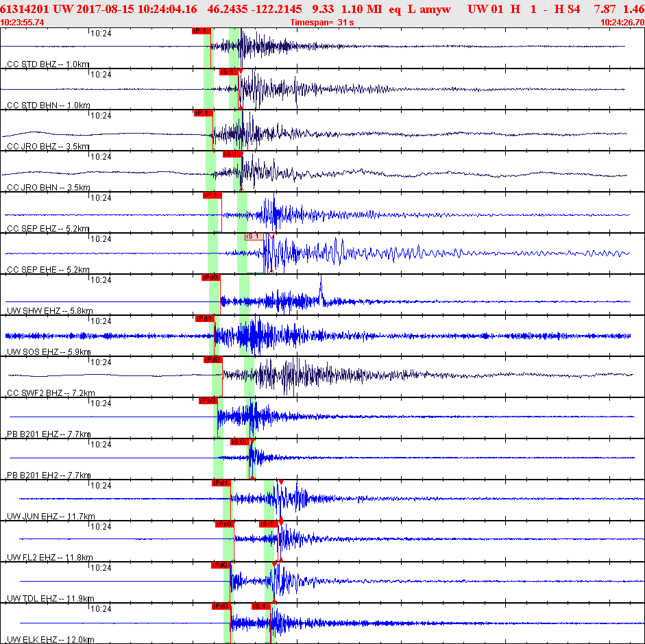The height and width of the screenshot is (644, 645).
Task: Click the 10:24 time label on the CC STD BHZ row
Action: 101,34
